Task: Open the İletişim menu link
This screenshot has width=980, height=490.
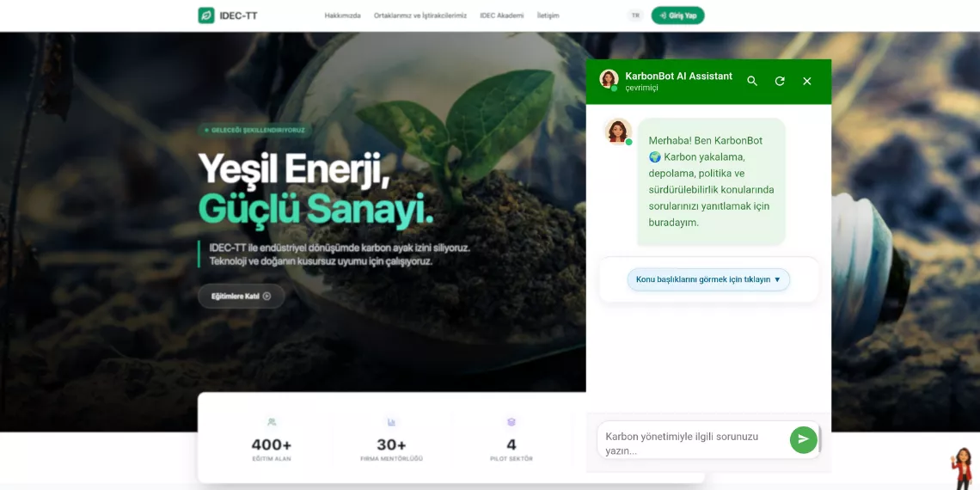Action: click(x=548, y=15)
